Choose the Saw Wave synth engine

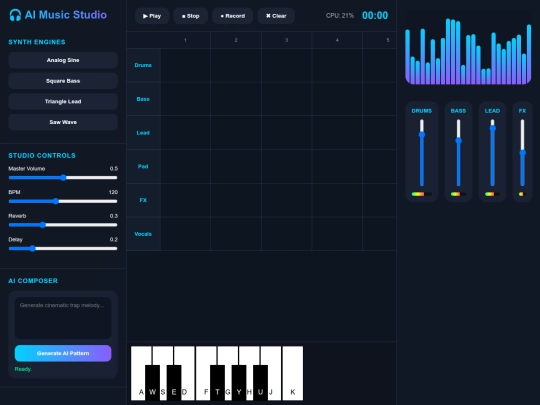(63, 122)
